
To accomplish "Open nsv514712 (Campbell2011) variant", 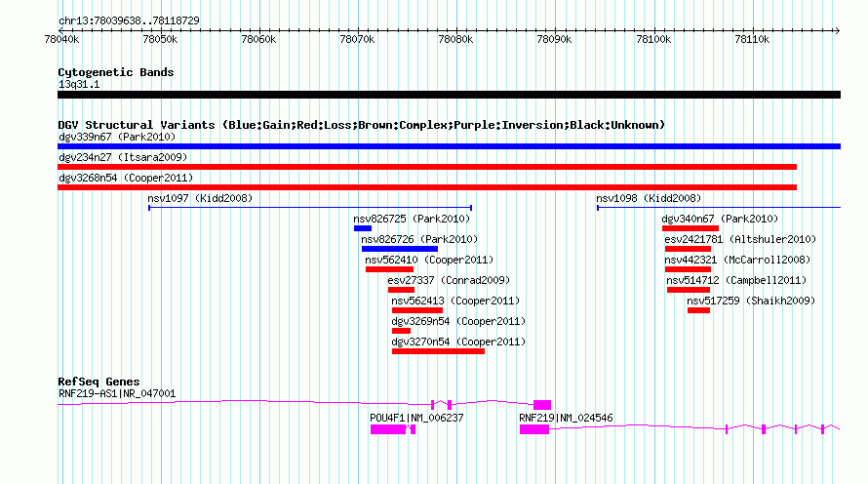I will pos(736,280).
